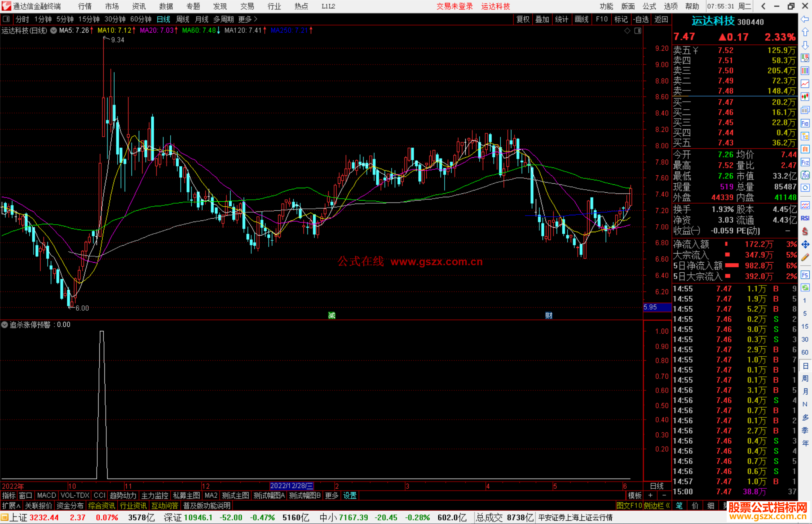Open the F12 icon in sidebar
The height and width of the screenshot is (524, 812).
pyautogui.click(x=805, y=162)
